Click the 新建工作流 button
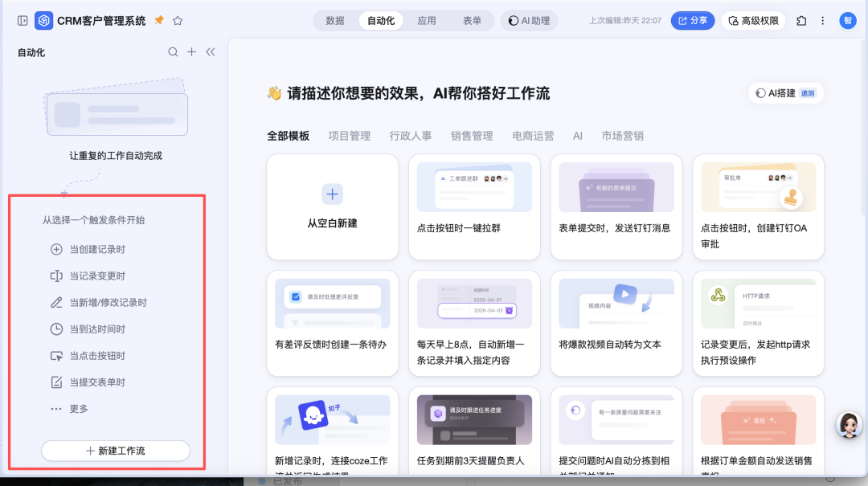Screen dimensions: 868x486 click(x=116, y=451)
